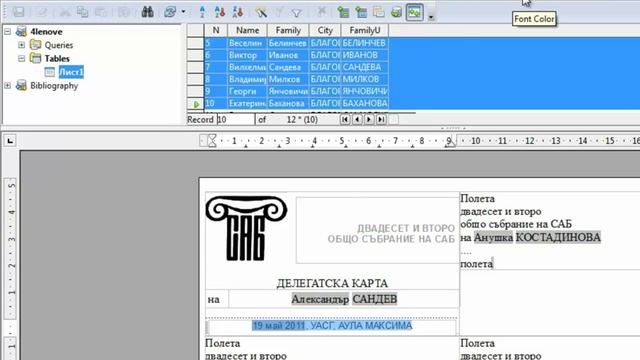640x360 pixels.
Task: Click the Paste icon in data toolbar
Action: [100, 12]
